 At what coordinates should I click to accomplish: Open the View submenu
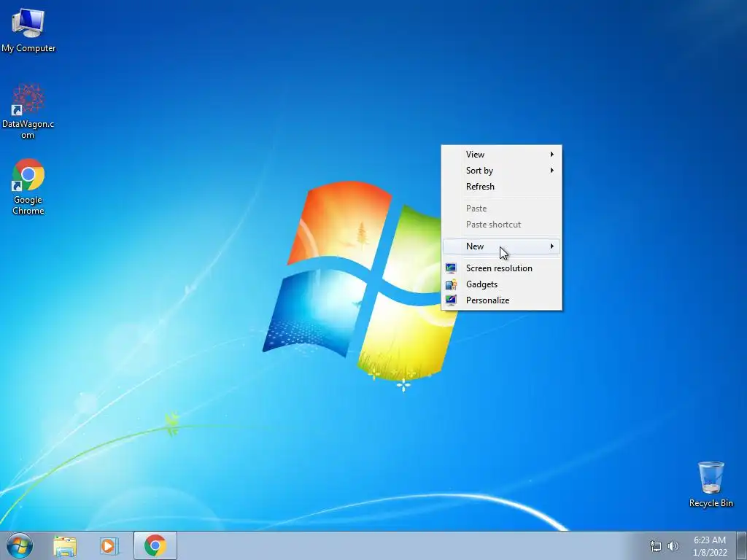click(x=502, y=155)
